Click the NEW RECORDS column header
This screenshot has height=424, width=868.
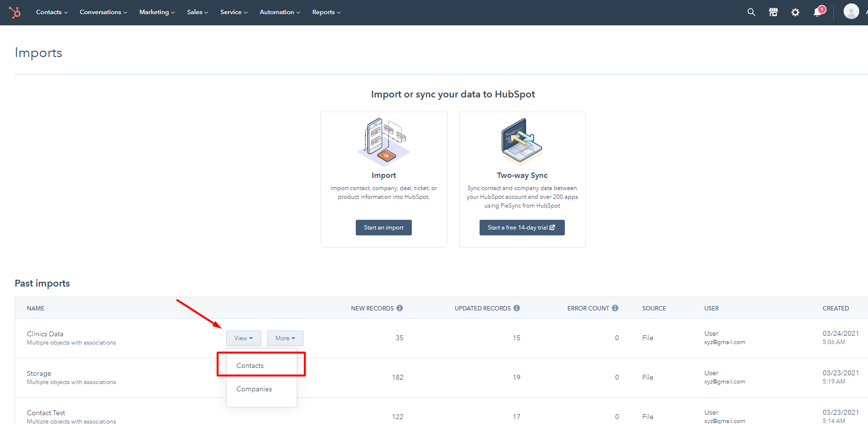372,308
